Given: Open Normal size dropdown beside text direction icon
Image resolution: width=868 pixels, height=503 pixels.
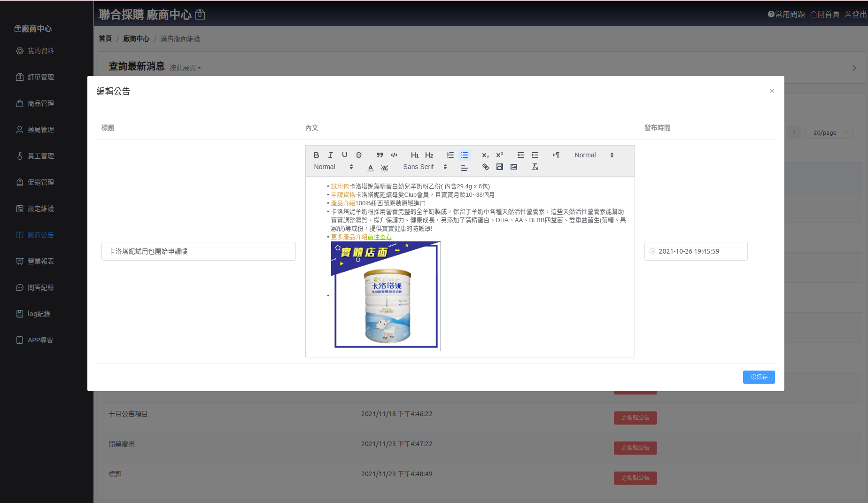Looking at the screenshot, I should coord(594,155).
